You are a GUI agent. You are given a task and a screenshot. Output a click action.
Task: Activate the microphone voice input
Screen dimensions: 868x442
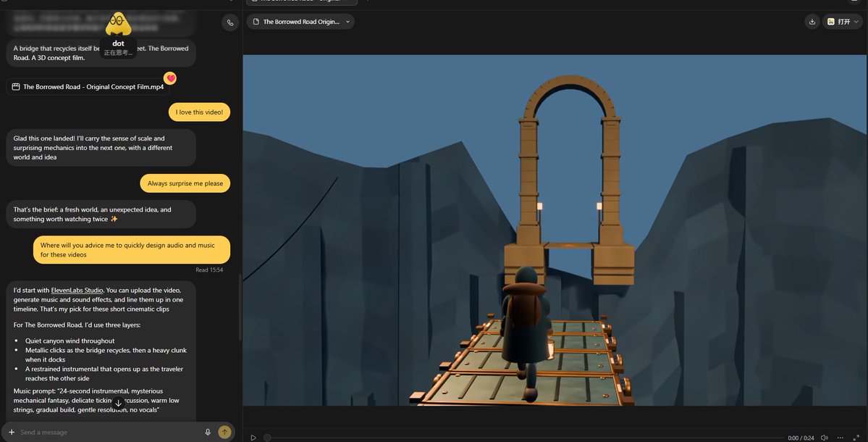pyautogui.click(x=208, y=432)
